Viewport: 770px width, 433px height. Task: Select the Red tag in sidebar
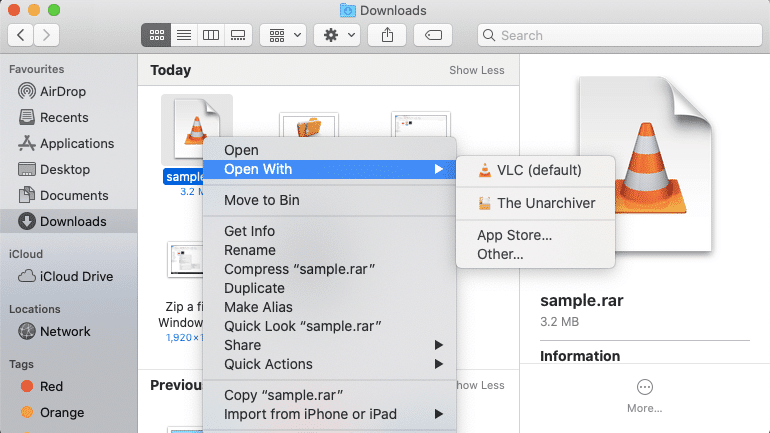[51, 386]
